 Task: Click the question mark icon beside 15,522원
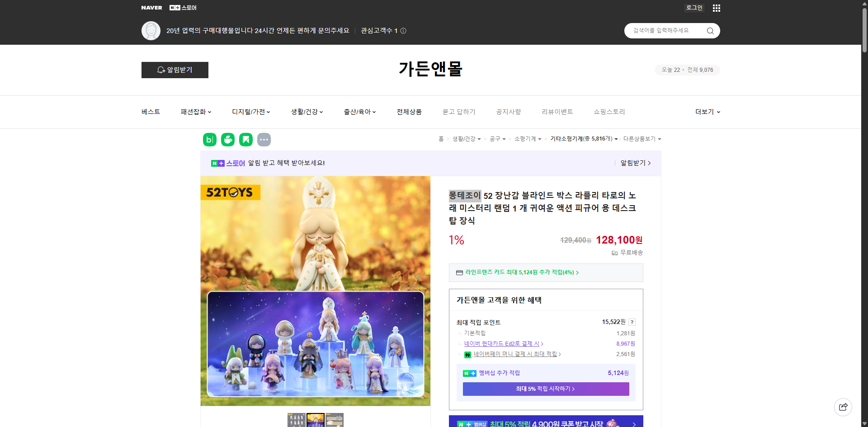(632, 322)
